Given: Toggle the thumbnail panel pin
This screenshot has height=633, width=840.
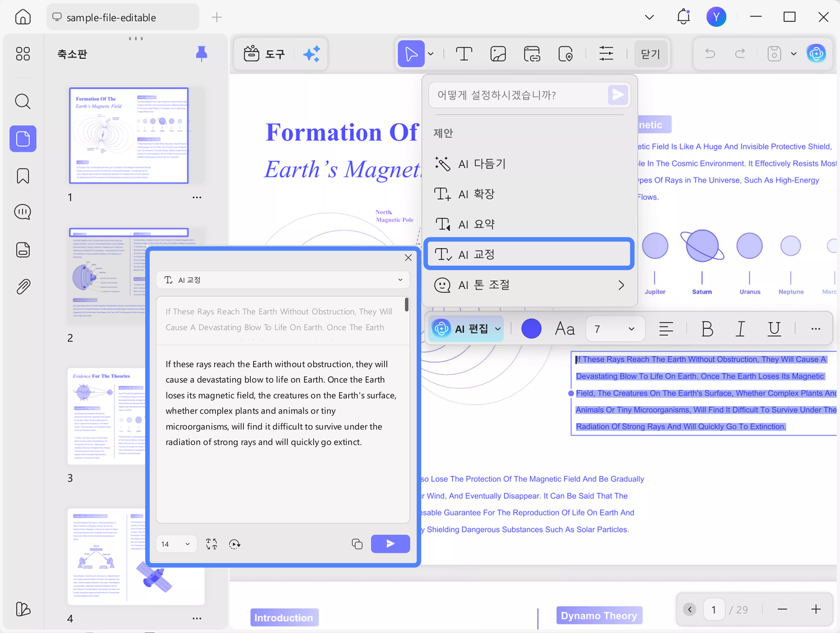Looking at the screenshot, I should point(201,54).
